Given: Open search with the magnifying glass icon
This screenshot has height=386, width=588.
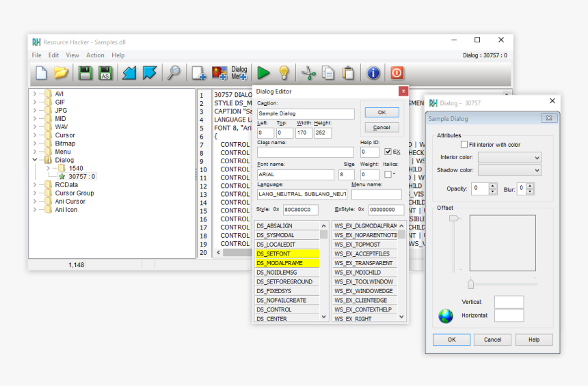Looking at the screenshot, I should click(174, 72).
